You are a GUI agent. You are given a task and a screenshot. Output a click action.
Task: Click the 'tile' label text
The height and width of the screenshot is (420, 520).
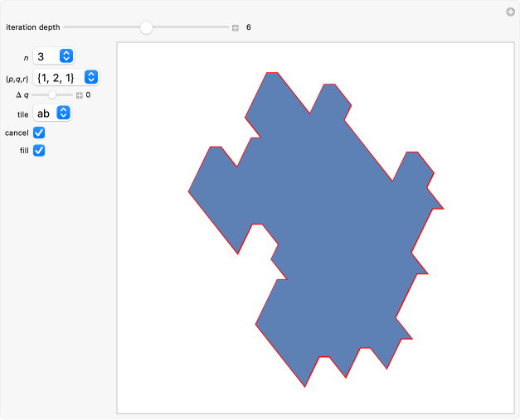tap(22, 113)
